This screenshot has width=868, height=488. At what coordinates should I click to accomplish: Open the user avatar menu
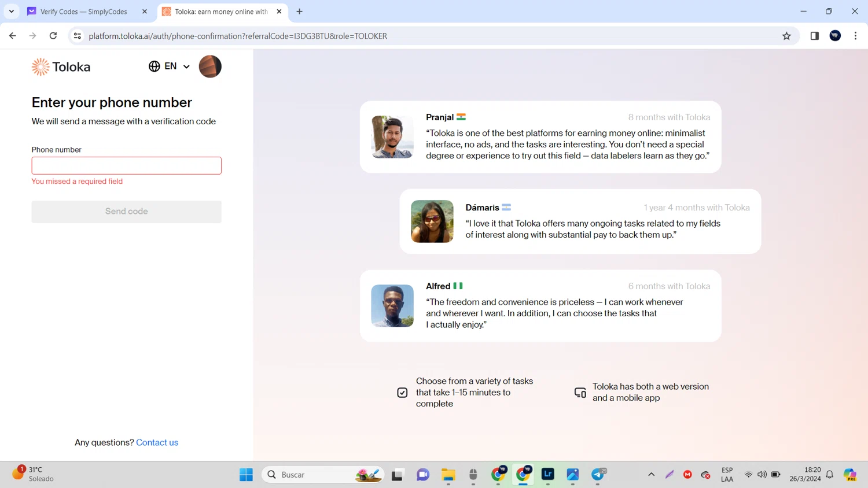(x=210, y=66)
